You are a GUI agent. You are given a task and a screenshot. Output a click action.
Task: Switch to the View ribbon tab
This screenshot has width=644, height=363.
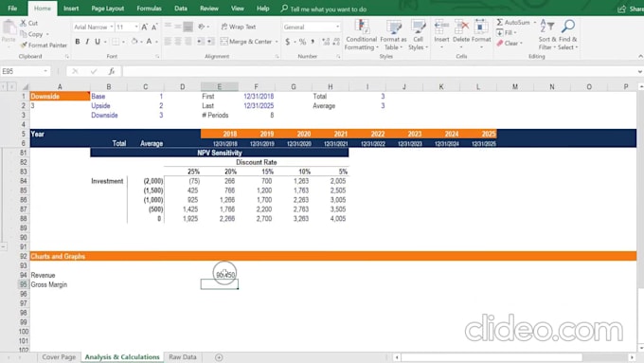click(238, 9)
